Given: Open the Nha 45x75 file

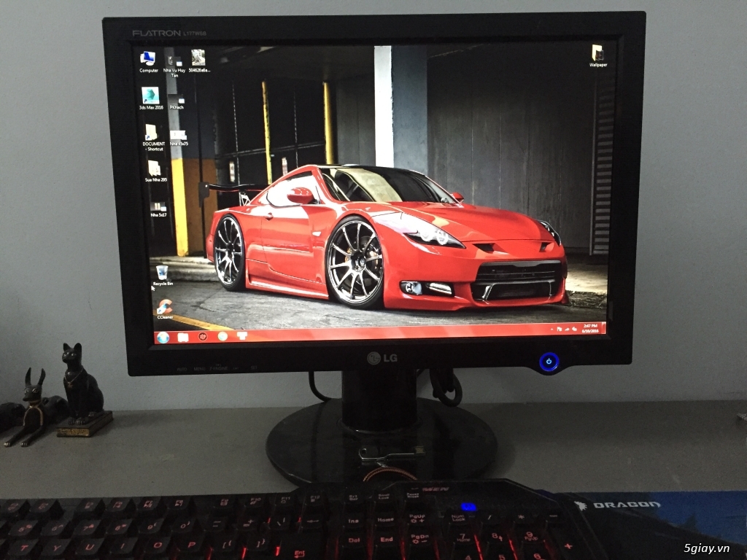Looking at the screenshot, I should tap(178, 136).
